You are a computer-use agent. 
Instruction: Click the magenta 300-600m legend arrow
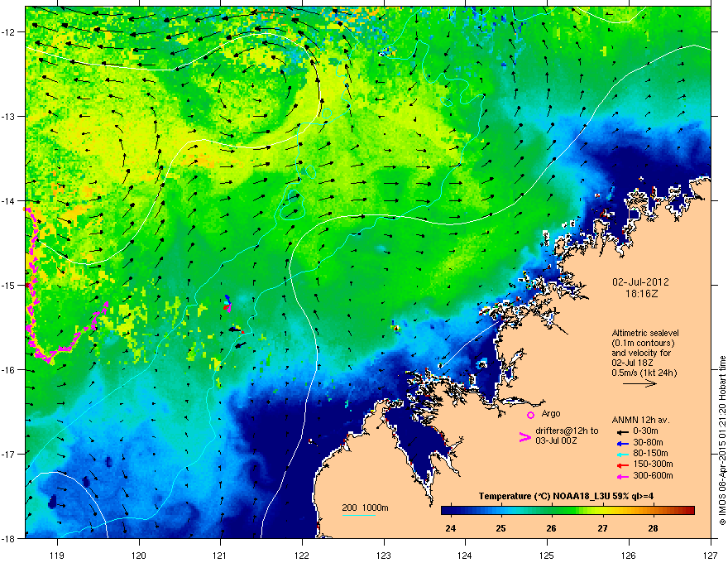[x=623, y=476]
